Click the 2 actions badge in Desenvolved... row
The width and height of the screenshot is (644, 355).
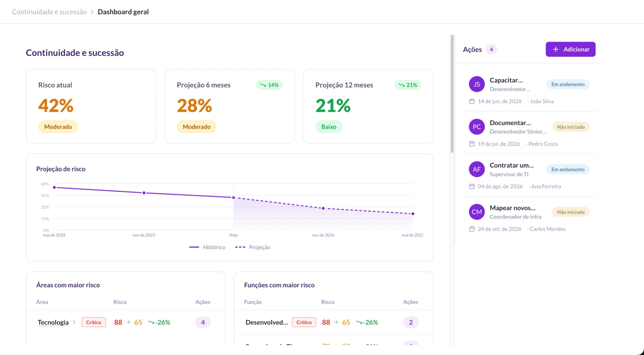[x=411, y=322]
